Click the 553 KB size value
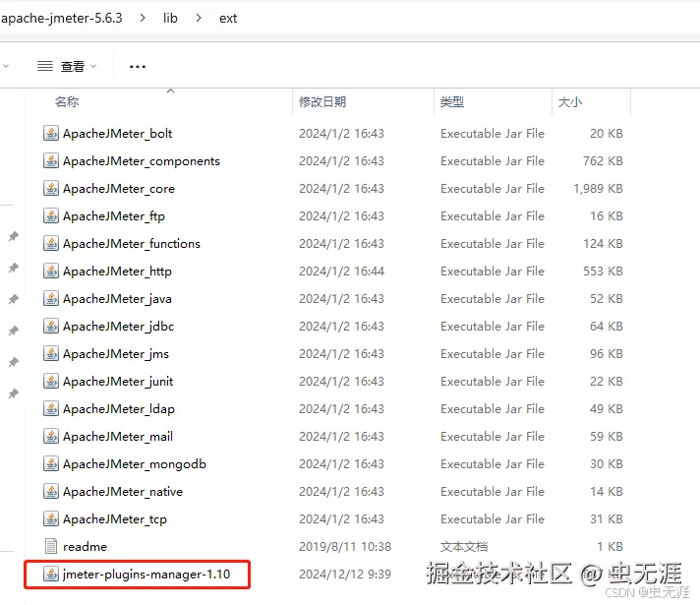Image resolution: width=700 pixels, height=605 pixels. point(603,272)
